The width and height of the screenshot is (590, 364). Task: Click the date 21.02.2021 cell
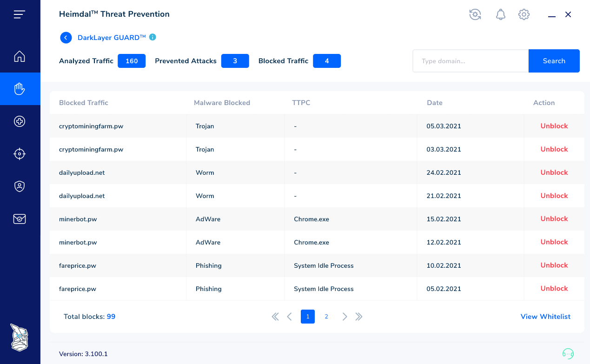pyautogui.click(x=444, y=196)
